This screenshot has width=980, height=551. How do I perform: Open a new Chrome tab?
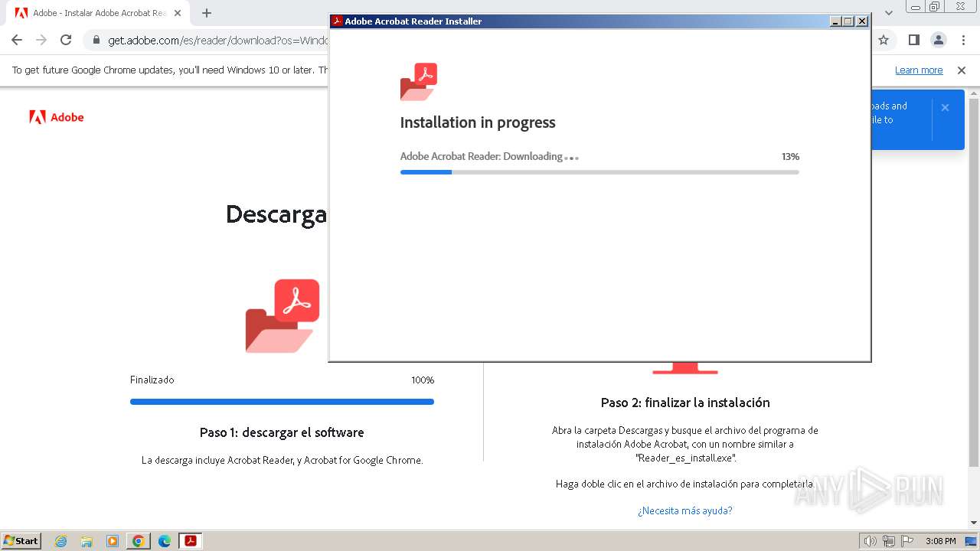tap(207, 13)
